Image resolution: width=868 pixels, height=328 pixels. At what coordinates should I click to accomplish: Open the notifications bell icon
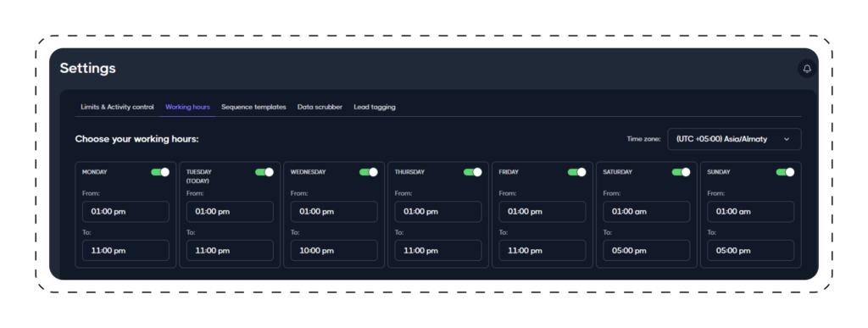807,69
